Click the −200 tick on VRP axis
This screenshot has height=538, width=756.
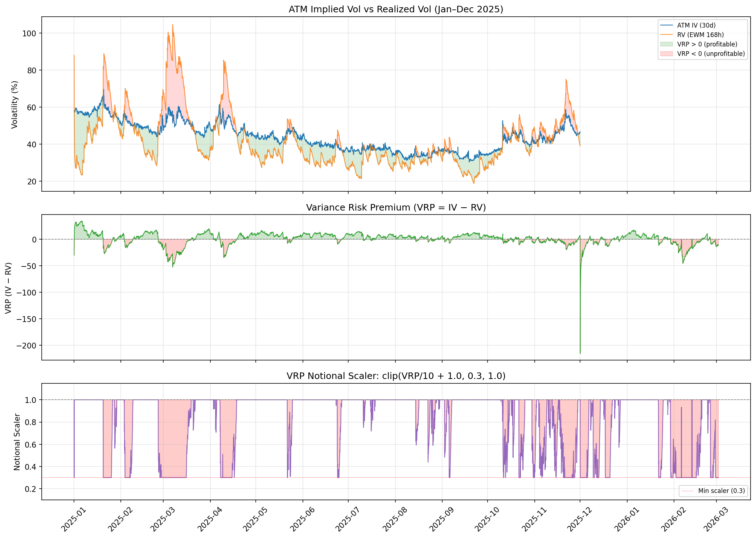26,346
